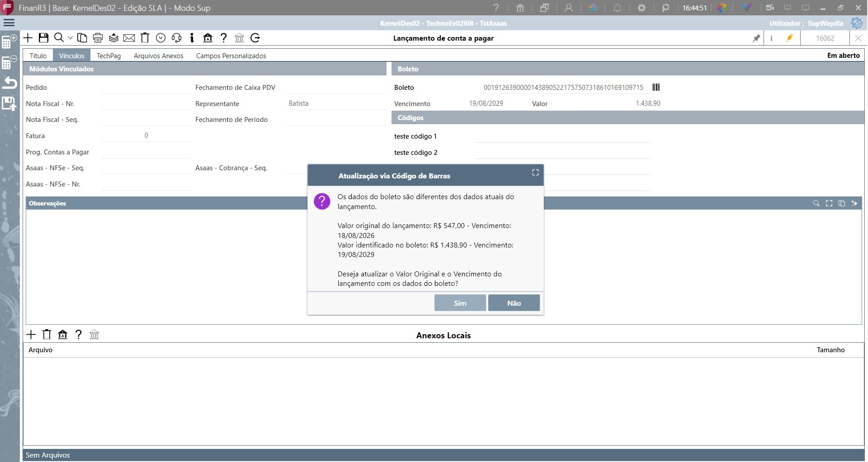
Task: Click the Pedido input field
Action: point(146,87)
